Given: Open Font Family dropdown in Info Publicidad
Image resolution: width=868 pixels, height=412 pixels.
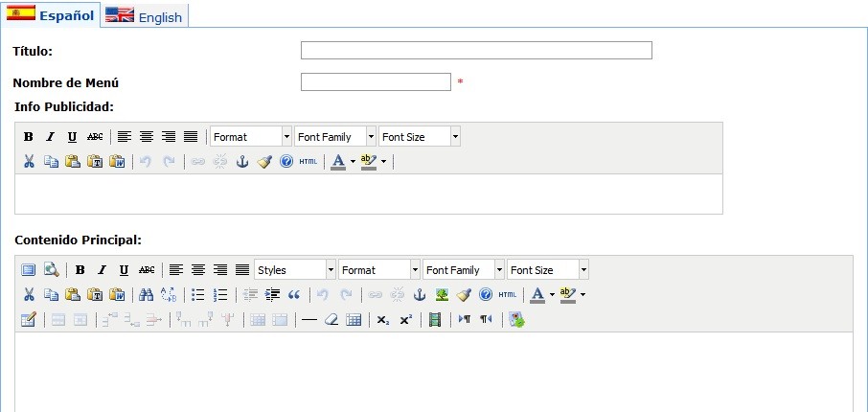Looking at the screenshot, I should point(335,137).
